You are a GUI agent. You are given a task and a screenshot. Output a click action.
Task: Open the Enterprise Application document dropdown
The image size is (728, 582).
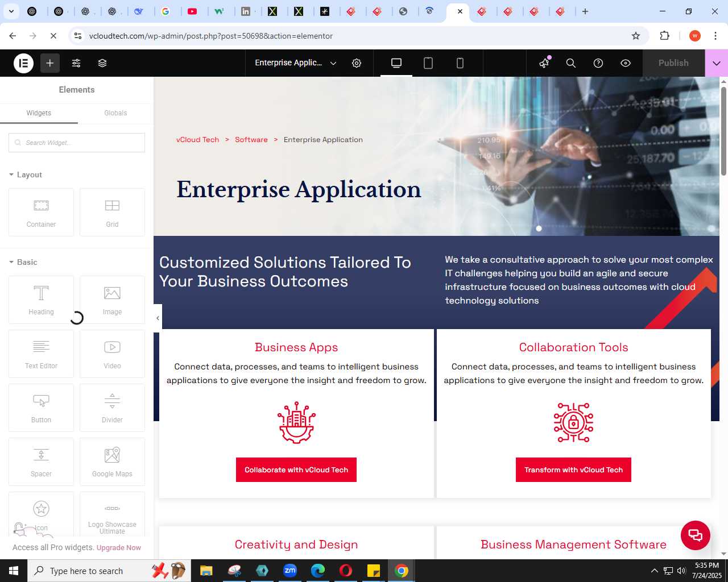tap(295, 63)
